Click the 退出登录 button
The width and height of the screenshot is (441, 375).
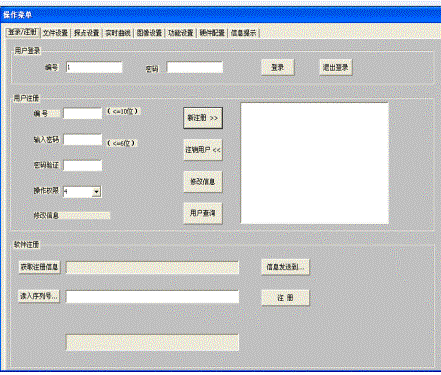pyautogui.click(x=336, y=68)
